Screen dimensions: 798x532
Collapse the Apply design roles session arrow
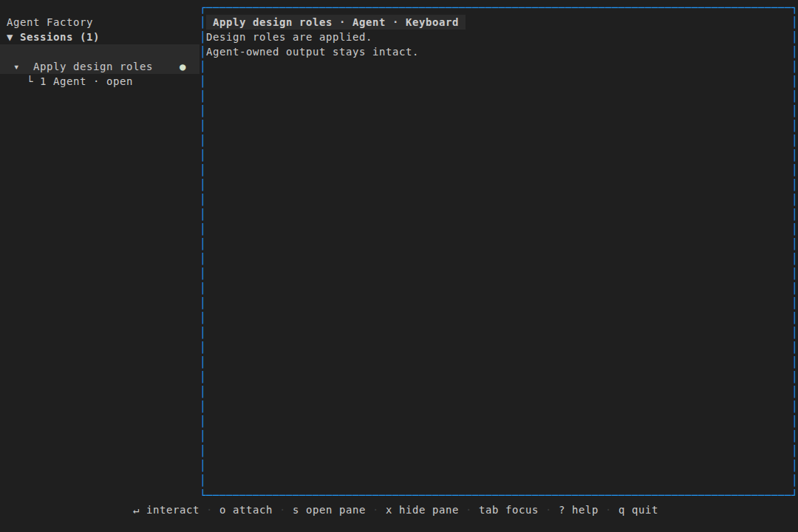(x=16, y=67)
